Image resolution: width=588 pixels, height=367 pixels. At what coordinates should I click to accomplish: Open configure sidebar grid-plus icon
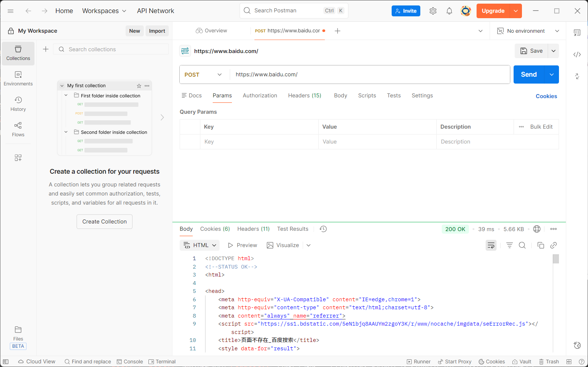coord(18,158)
